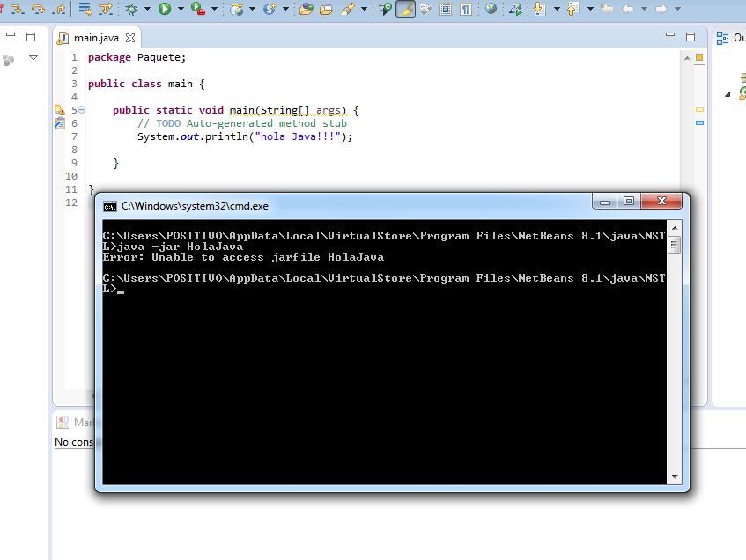Maximize the left side panel
746x560 pixels.
point(31,37)
